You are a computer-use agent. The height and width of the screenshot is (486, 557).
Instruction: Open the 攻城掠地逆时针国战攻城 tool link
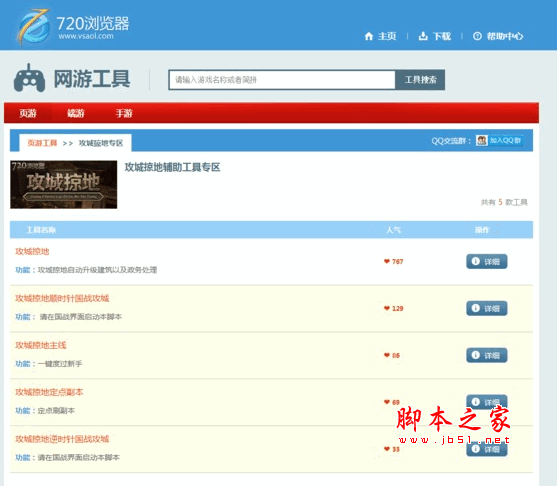[x=62, y=439]
